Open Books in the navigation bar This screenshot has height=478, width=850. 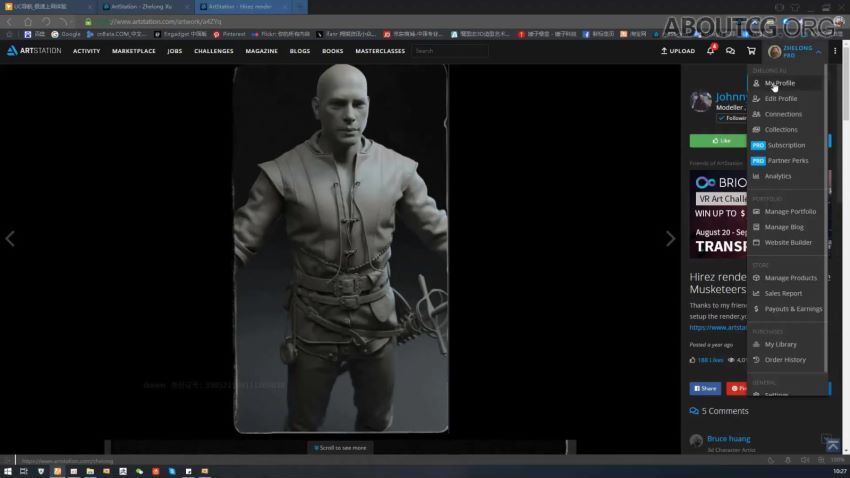pyautogui.click(x=333, y=51)
